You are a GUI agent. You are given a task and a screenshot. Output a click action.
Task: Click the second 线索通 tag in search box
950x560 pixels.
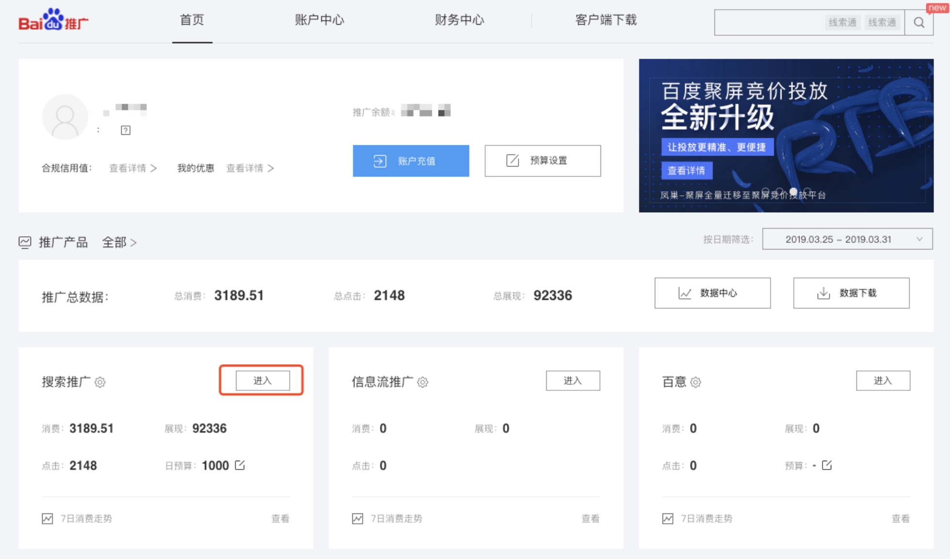(882, 22)
